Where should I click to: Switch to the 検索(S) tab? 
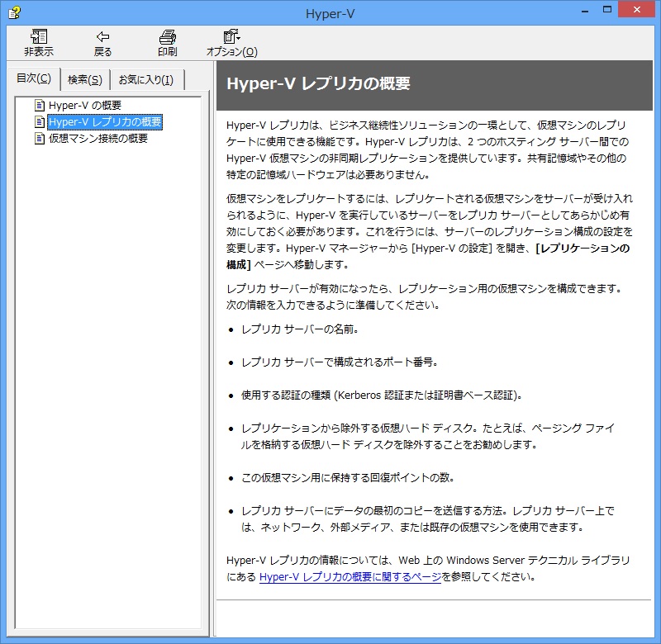tap(85, 79)
